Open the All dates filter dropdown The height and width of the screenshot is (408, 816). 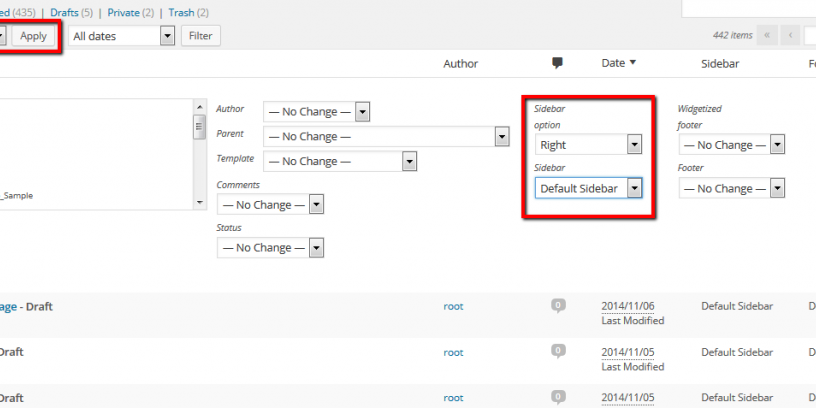point(123,35)
